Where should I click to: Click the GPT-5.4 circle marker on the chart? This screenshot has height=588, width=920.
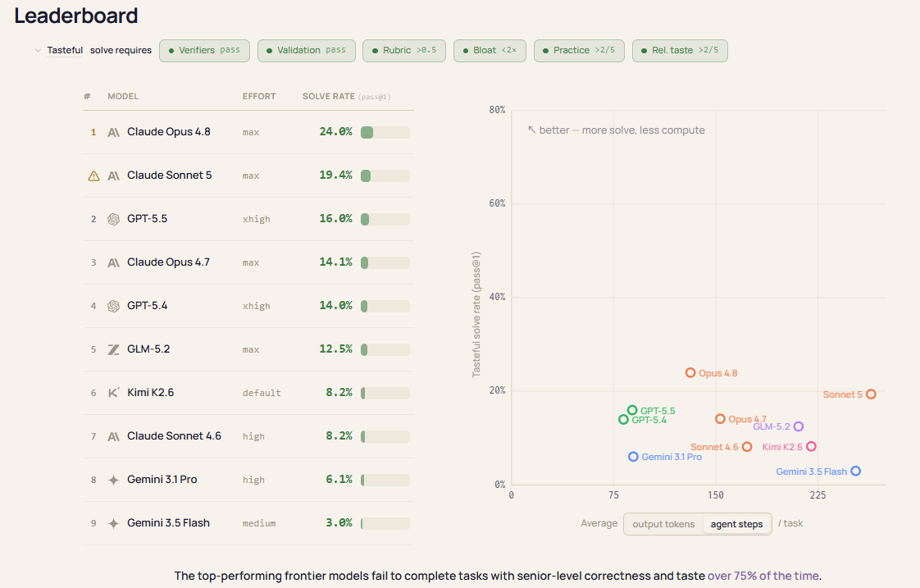click(624, 420)
